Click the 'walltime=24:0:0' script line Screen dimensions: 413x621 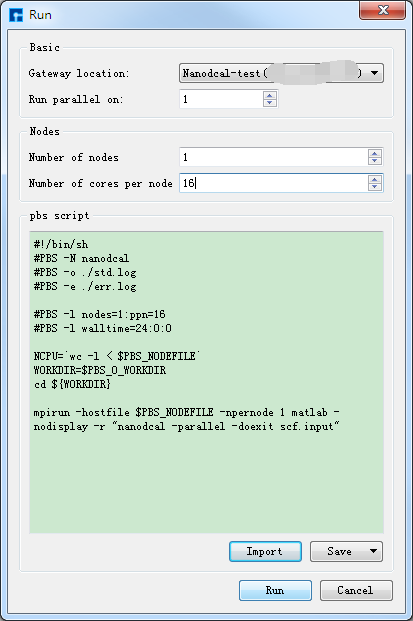tap(103, 328)
